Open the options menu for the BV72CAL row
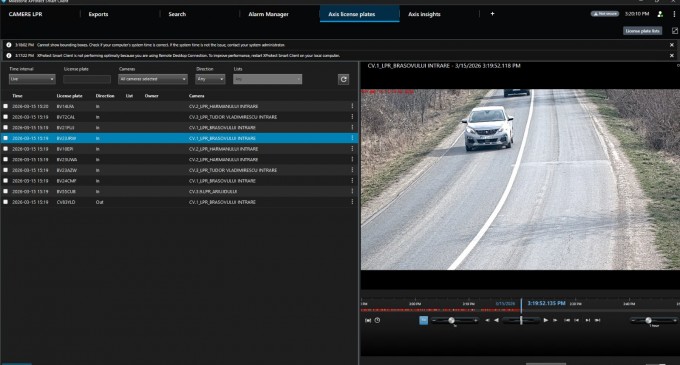The height and width of the screenshot is (365, 680). 352,117
